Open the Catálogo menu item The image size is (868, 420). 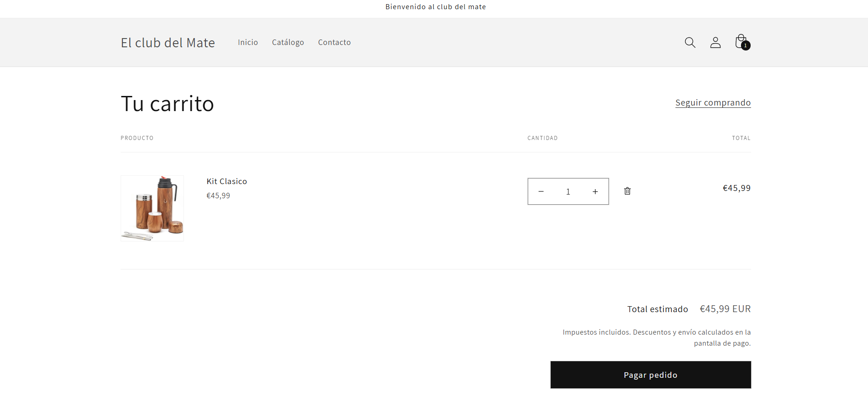click(288, 42)
